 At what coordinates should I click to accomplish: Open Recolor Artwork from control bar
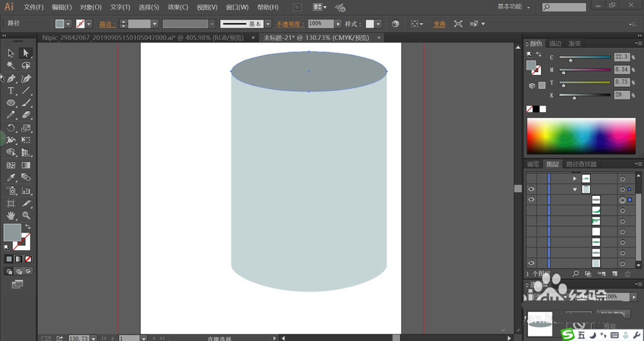[x=395, y=24]
